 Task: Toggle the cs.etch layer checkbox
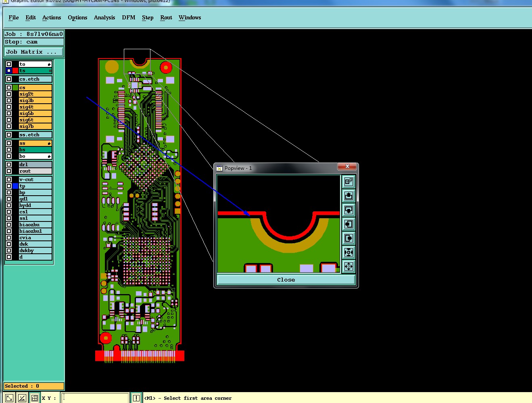pos(9,79)
